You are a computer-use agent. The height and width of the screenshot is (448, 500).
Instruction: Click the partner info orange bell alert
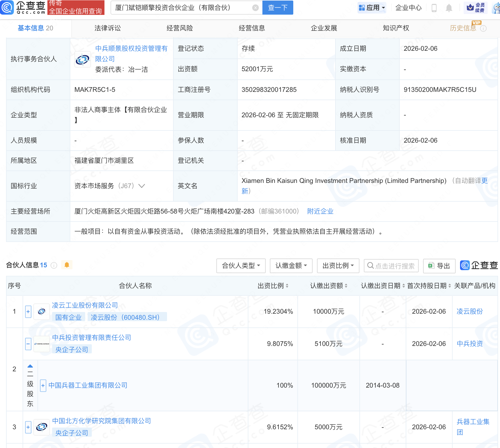[x=67, y=265]
